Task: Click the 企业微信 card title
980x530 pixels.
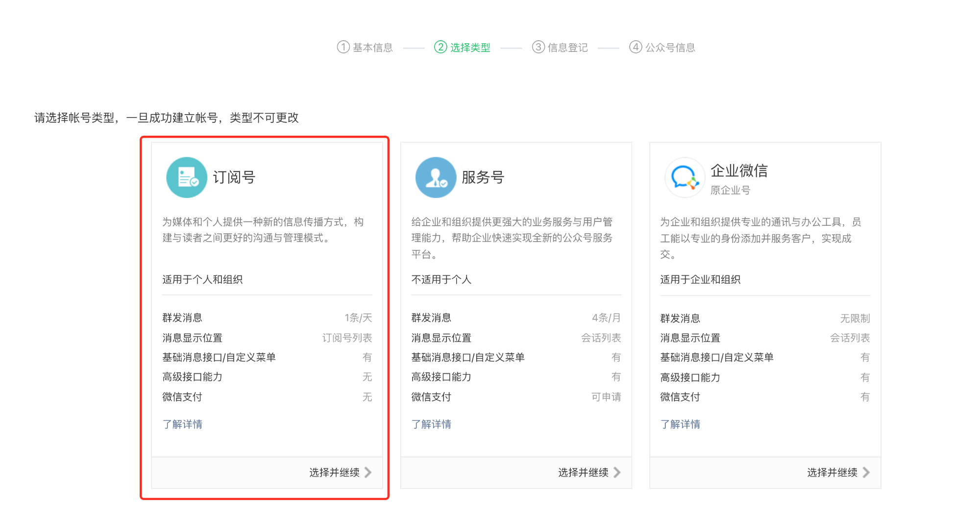Action: coord(739,170)
